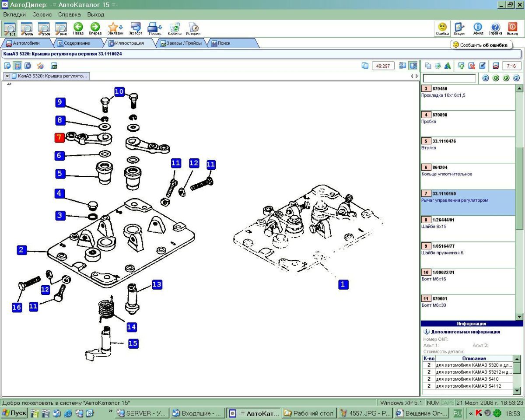Click the red X delete icon
This screenshot has width=525, height=420.
tap(472, 66)
